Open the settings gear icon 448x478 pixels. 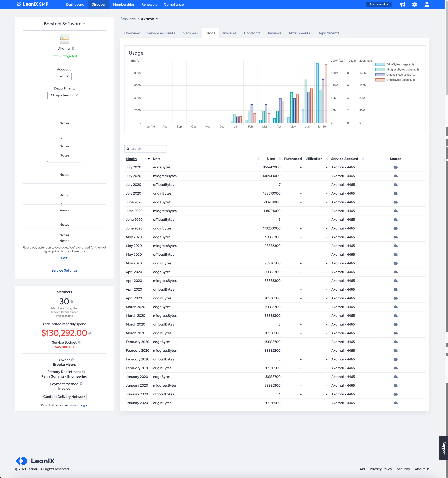(414, 4)
